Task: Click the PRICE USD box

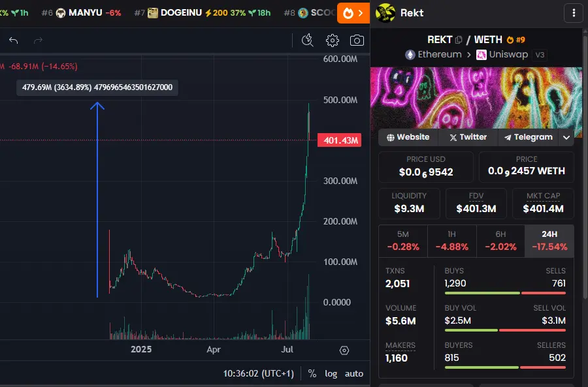Action: (426, 166)
